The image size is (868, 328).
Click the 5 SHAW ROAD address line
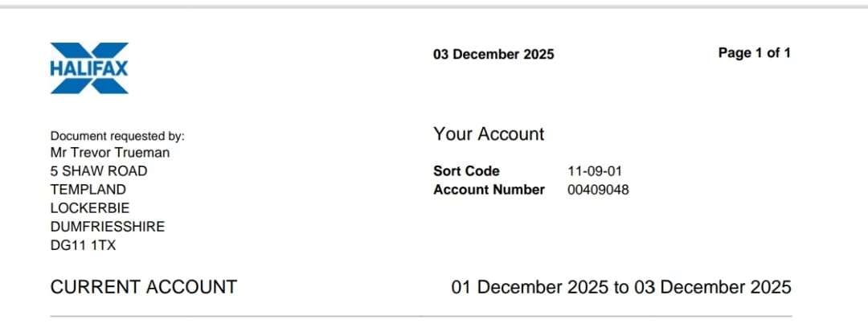click(99, 171)
